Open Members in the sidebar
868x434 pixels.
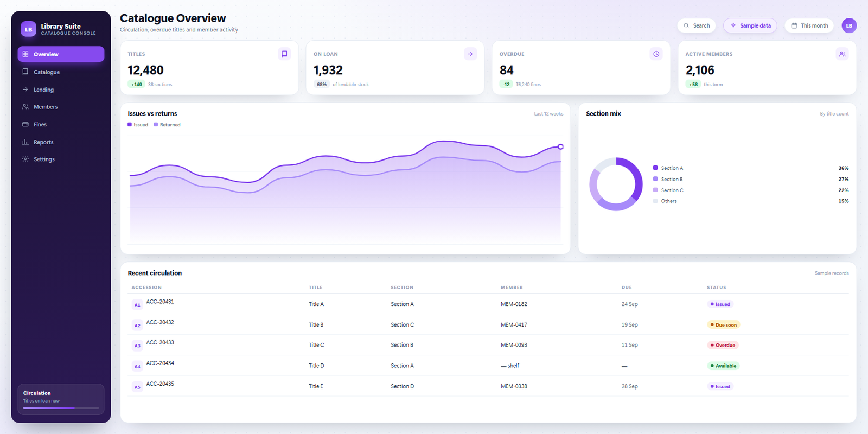[61, 107]
